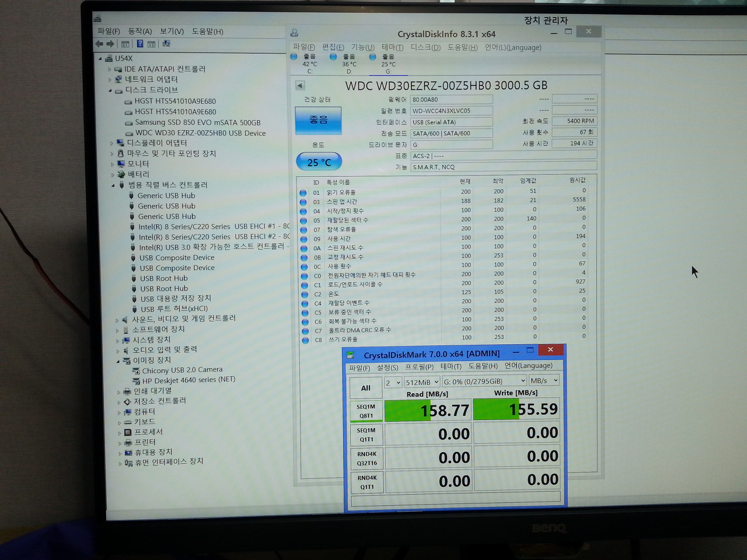Open the View menu in Device Manager

[172, 32]
